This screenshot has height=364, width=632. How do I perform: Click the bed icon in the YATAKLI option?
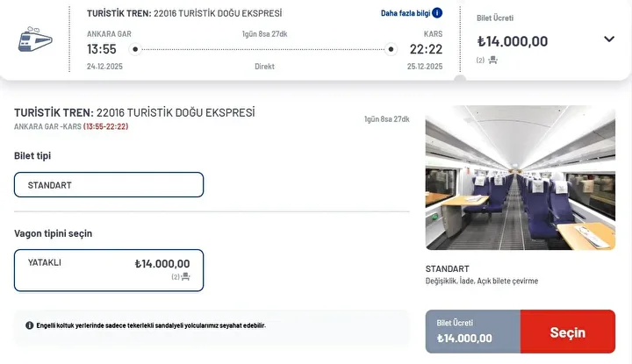point(185,276)
